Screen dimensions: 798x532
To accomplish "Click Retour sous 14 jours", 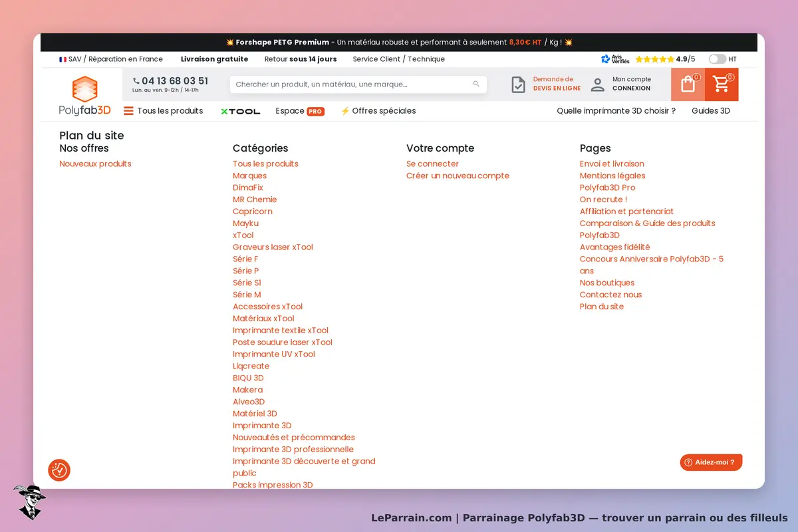I will tap(301, 59).
